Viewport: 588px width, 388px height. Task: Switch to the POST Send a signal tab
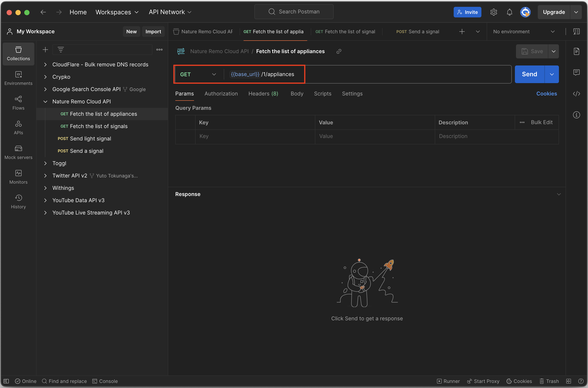click(x=418, y=32)
